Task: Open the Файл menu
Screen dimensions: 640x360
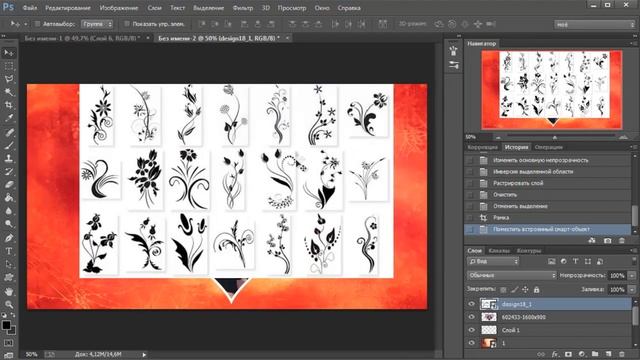Action: (x=29, y=8)
